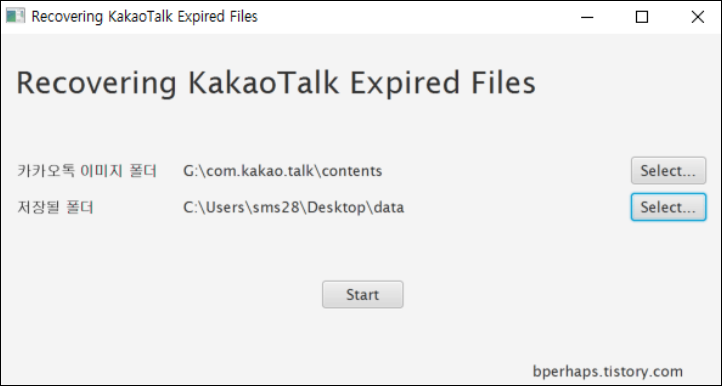Click the window title text in title bar
This screenshot has height=386, width=722.
pos(144,17)
